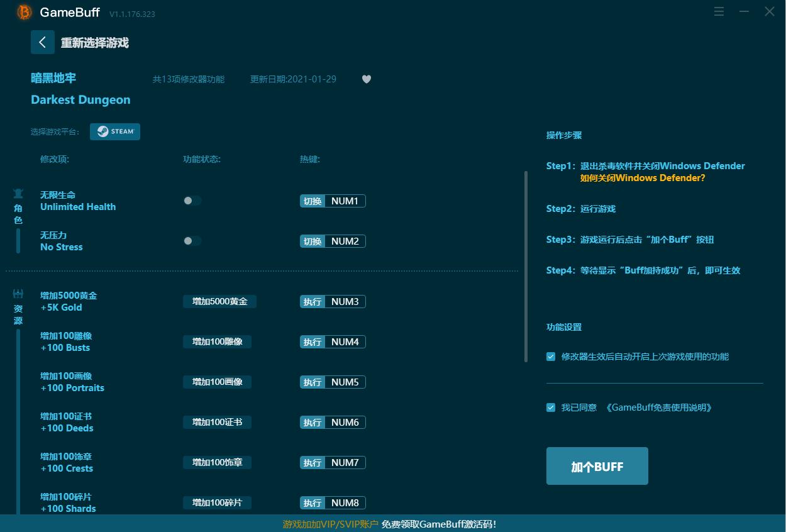Click the cheat list vertical scrollbar
786x532 pixels.
pos(526,267)
